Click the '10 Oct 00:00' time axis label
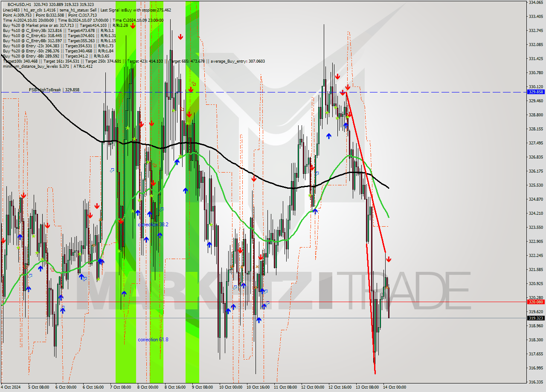Screen dimensions: 546x392 coord(230,387)
